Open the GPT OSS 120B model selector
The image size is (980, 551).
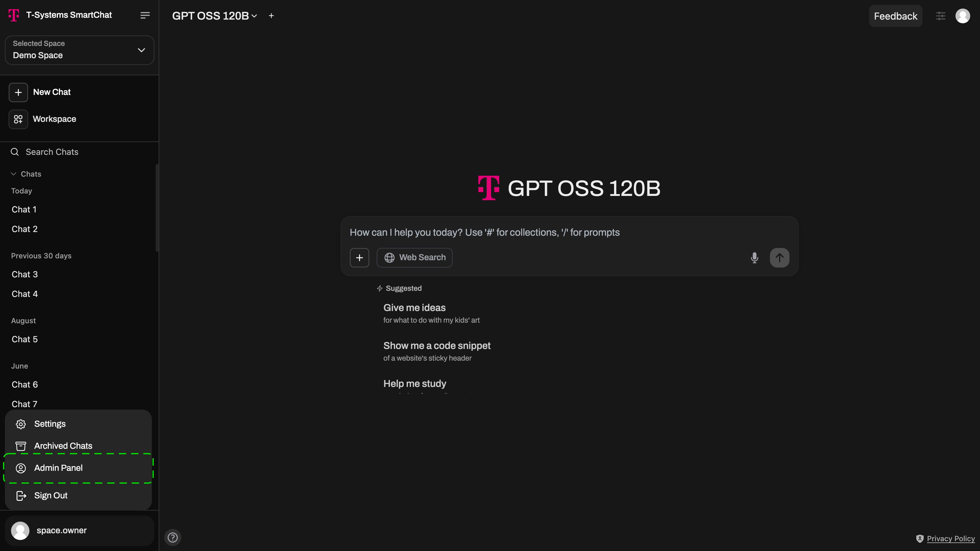pos(215,16)
